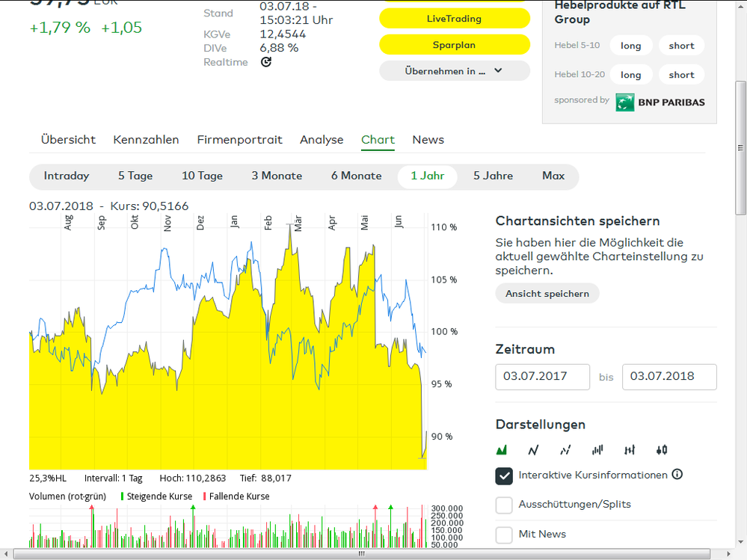The width and height of the screenshot is (747, 560).
Task: Click the interactive Kursinformationen info tooltip
Action: tap(678, 474)
